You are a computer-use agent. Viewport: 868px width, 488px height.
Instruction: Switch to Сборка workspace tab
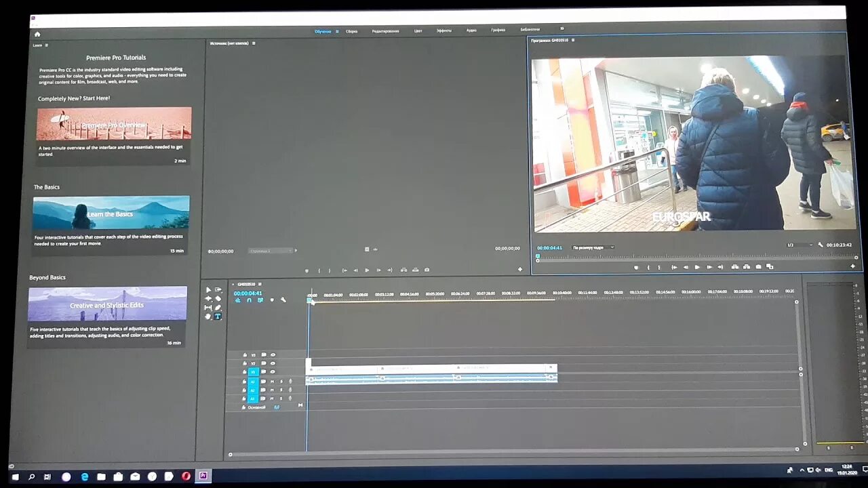(351, 31)
